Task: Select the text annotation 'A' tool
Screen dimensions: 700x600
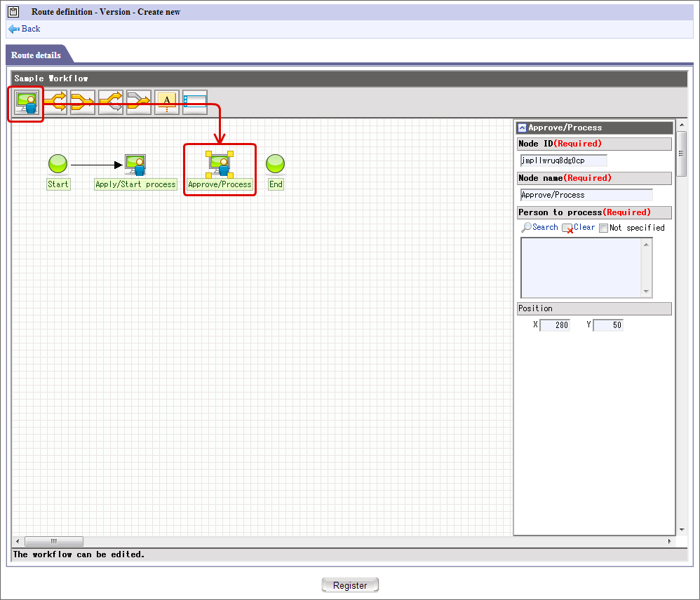Action: 167,102
